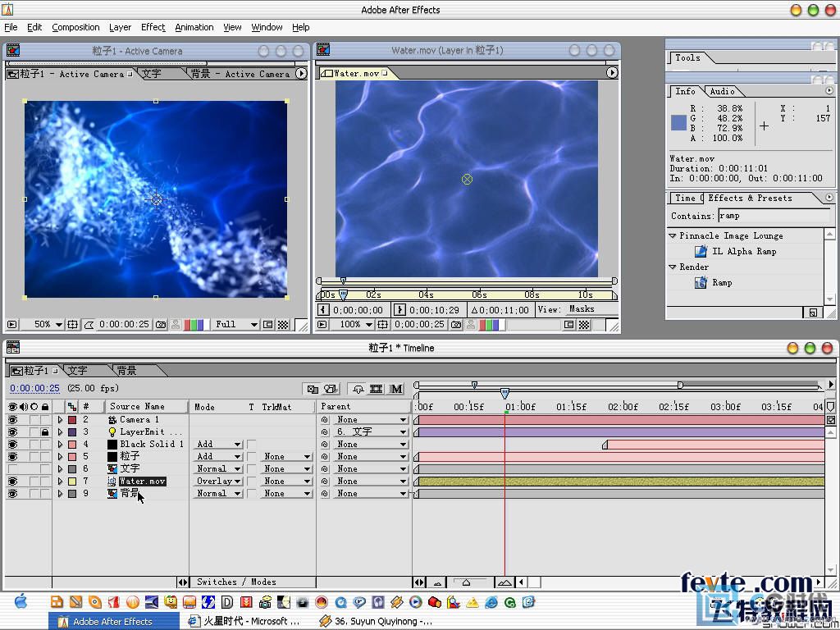Hide the Black Solid 1 layer
The height and width of the screenshot is (630, 840).
pyautogui.click(x=12, y=444)
